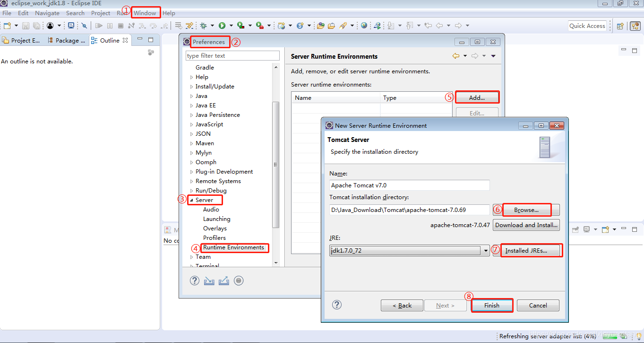Expand the Run/Debug tree node
The image size is (644, 343).
click(x=191, y=191)
